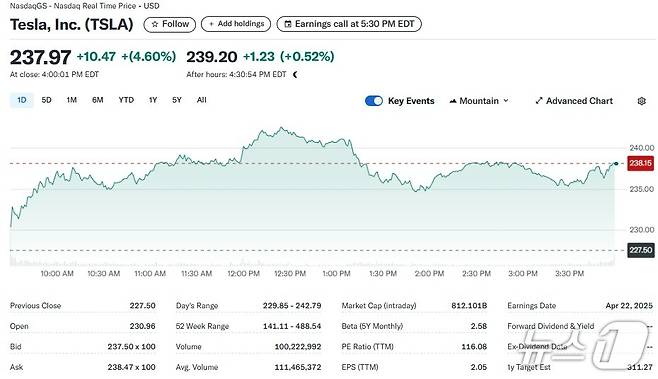The width and height of the screenshot is (658, 379).
Task: Expand the Mountain chart type dropdown
Action: [x=479, y=101]
